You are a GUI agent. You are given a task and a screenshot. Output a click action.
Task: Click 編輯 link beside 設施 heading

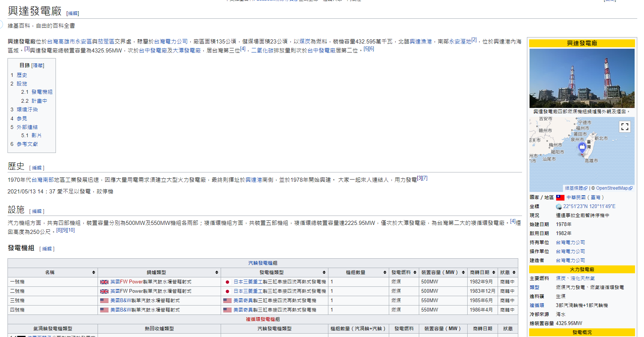[37, 211]
